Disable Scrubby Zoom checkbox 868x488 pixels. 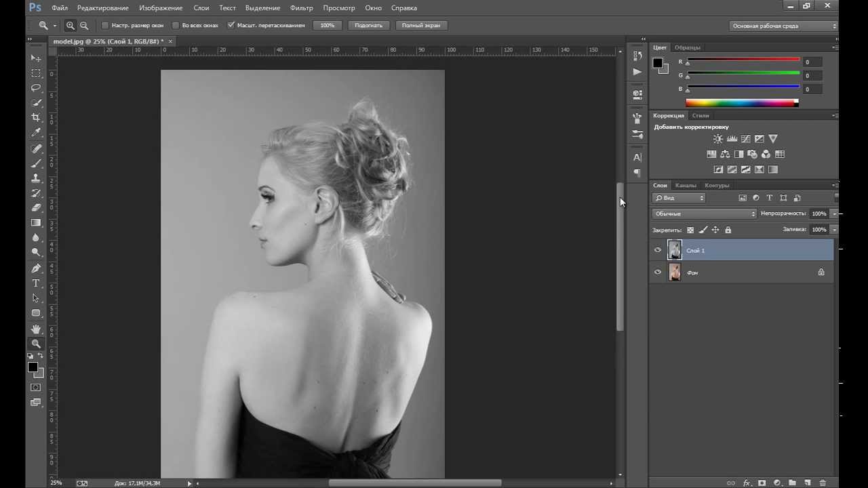pos(231,25)
